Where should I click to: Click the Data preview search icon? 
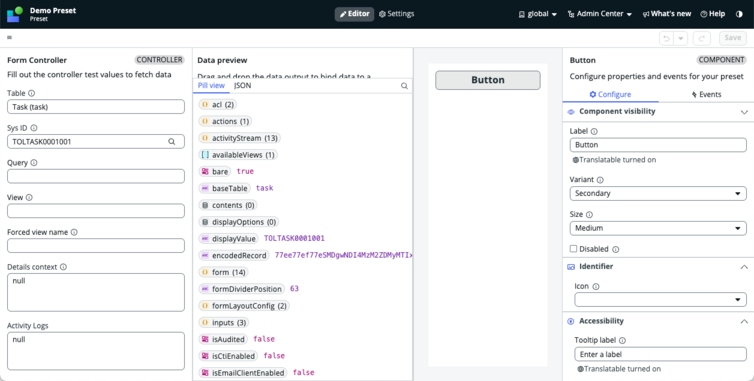tap(404, 86)
